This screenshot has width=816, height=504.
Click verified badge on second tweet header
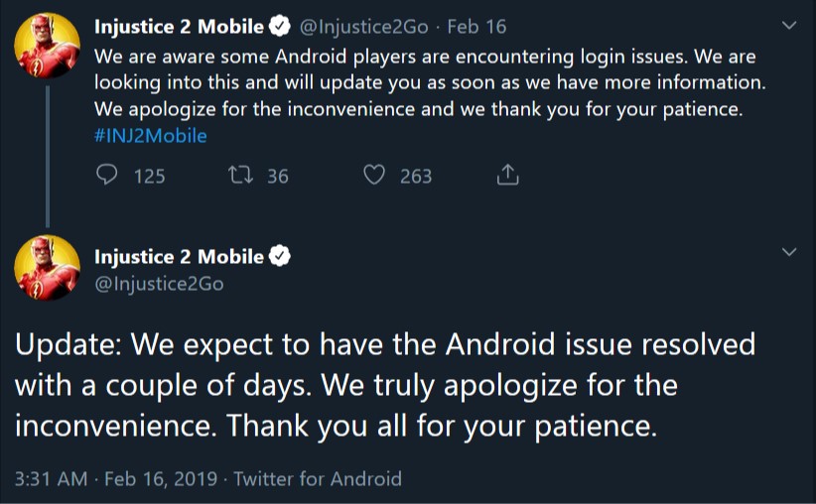[x=280, y=256]
